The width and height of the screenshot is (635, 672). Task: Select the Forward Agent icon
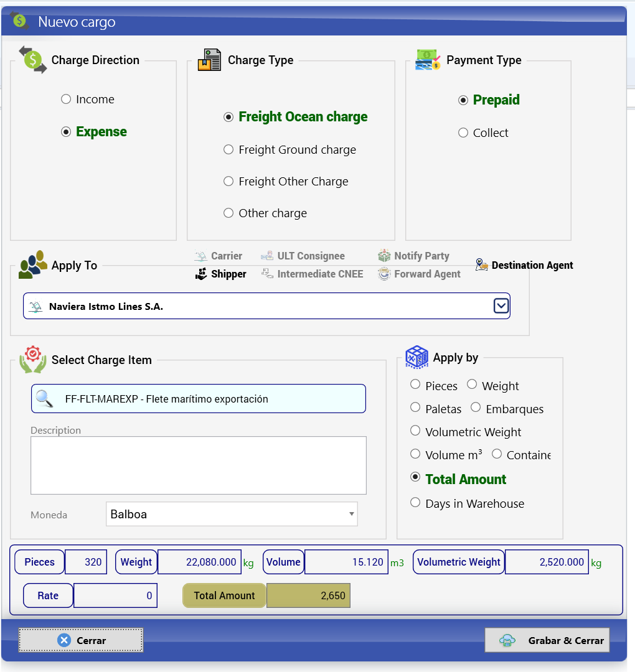(x=384, y=274)
